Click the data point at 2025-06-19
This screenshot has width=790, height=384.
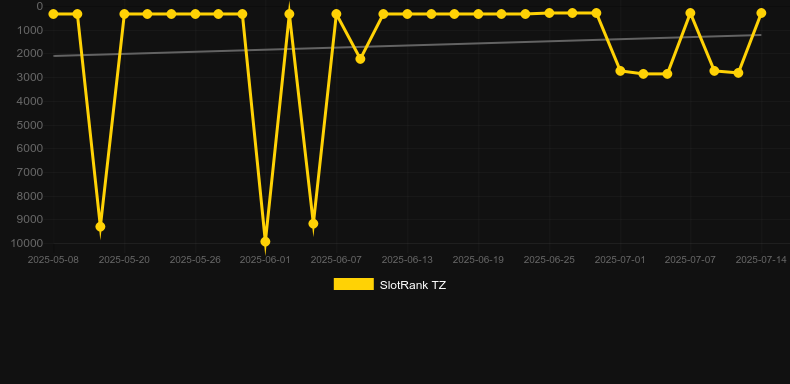[478, 14]
